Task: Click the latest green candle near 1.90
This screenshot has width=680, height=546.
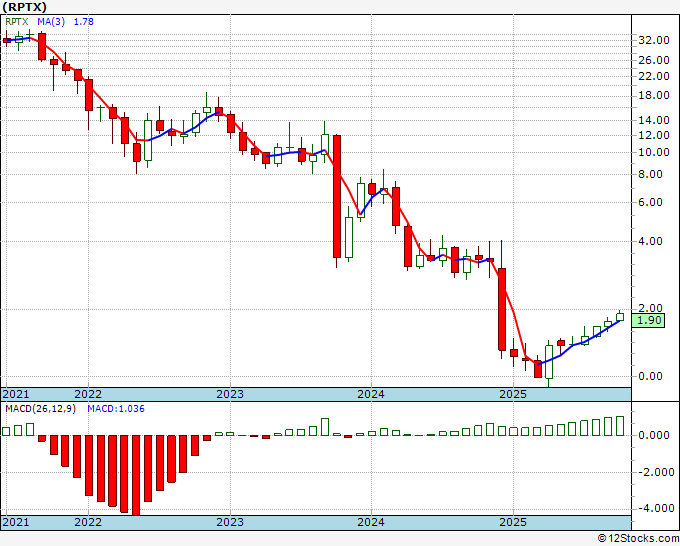Action: (620, 317)
